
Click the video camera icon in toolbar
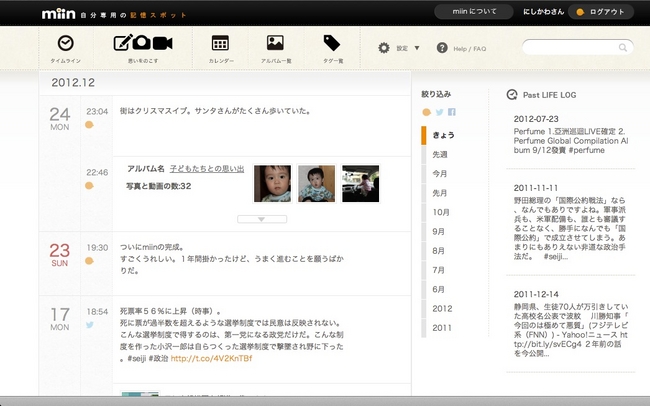coord(163,43)
